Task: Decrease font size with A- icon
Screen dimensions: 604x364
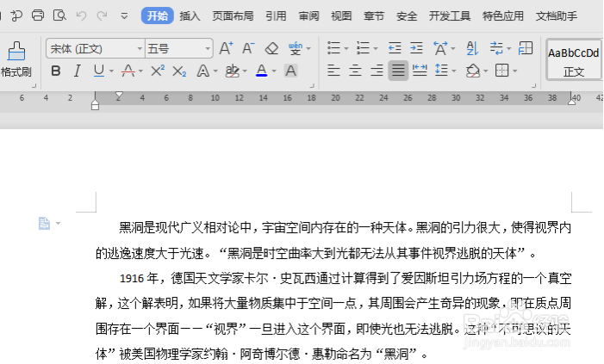Action: [x=248, y=48]
